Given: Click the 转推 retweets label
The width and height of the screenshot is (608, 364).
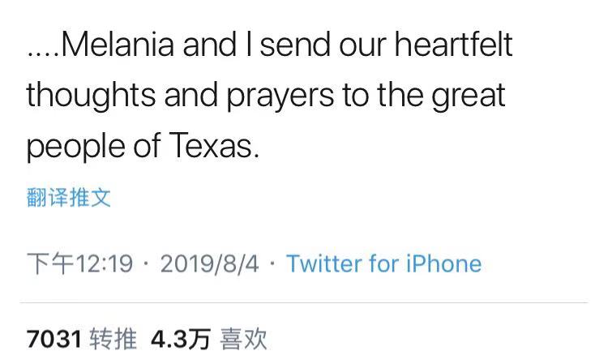Looking at the screenshot, I should 113,339.
